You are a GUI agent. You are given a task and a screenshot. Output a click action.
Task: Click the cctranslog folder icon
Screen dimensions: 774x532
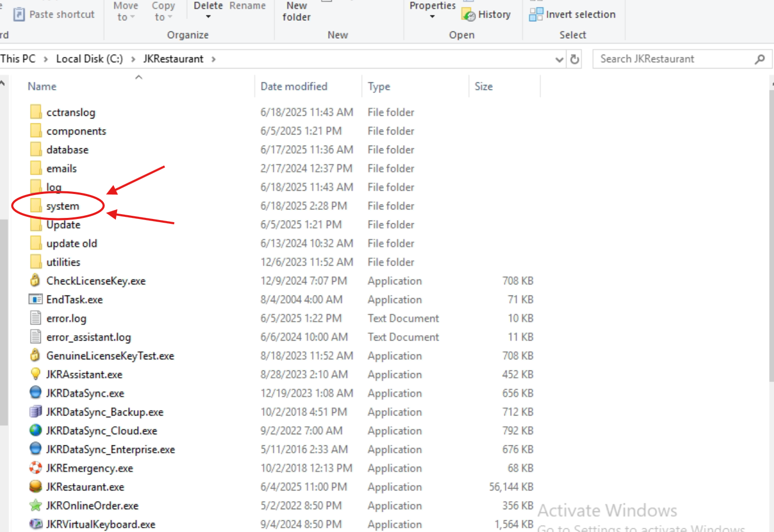tap(36, 112)
